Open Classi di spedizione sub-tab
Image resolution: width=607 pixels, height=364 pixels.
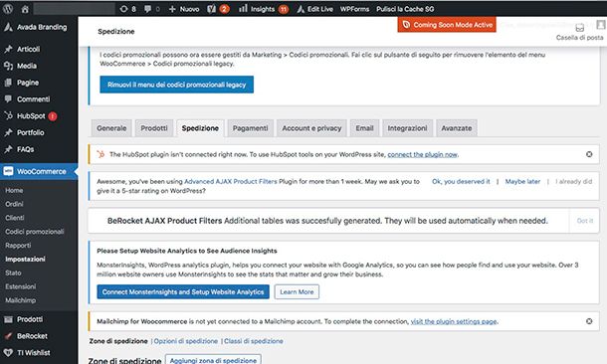click(x=254, y=341)
